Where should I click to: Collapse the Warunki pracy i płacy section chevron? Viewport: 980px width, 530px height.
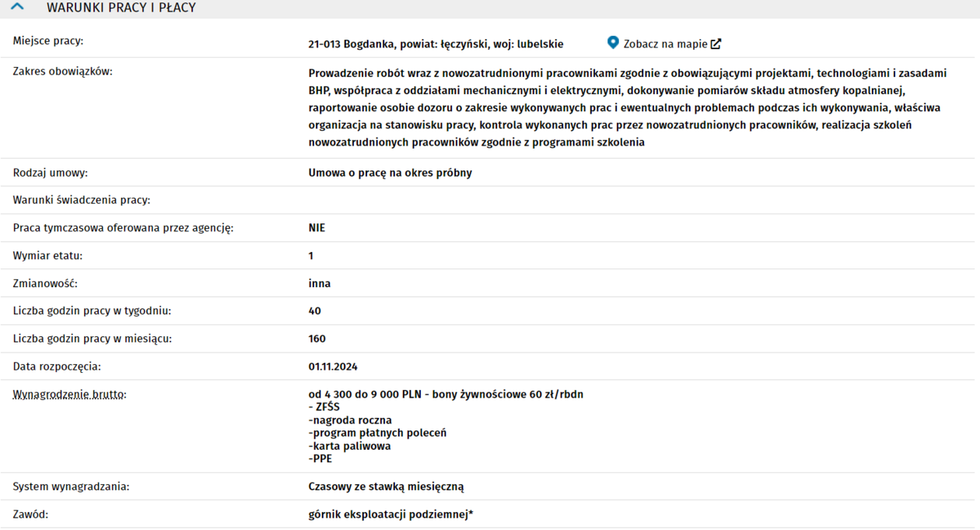[17, 7]
